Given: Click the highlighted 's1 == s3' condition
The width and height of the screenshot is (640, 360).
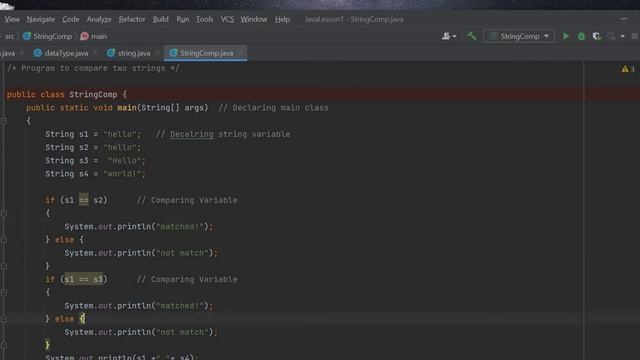Looking at the screenshot, I should 83,279.
